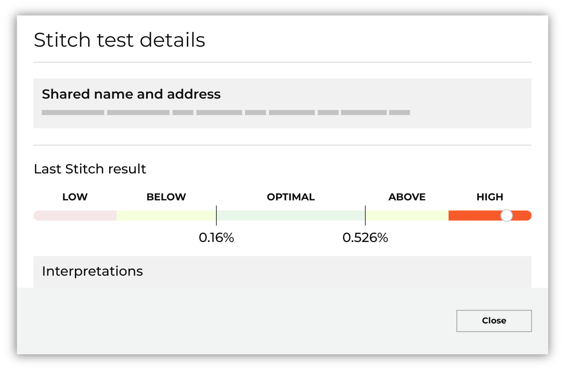588x371 pixels.
Task: Click the last redacted address placeholder bar
Action: tap(400, 112)
